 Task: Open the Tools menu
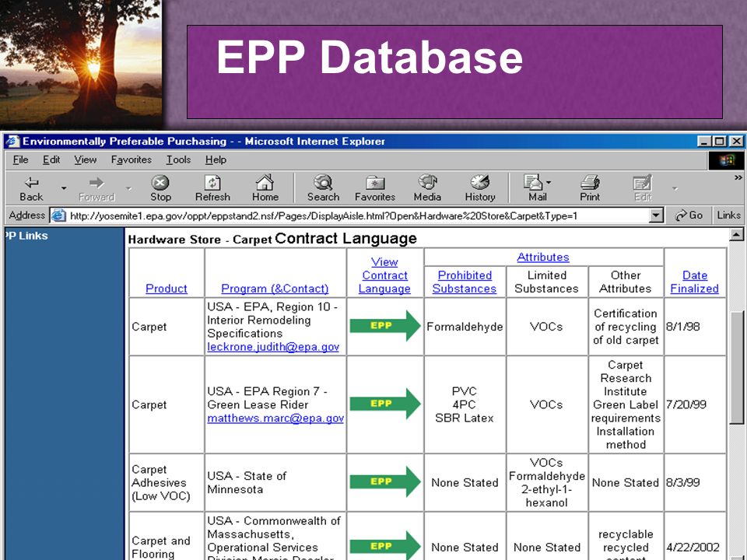click(x=178, y=160)
